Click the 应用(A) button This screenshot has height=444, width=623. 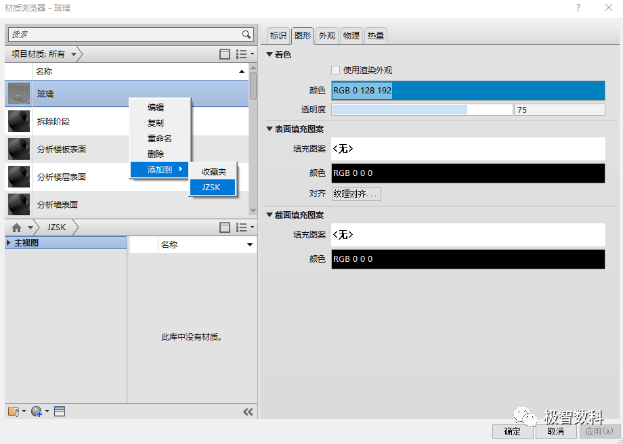[x=600, y=431]
